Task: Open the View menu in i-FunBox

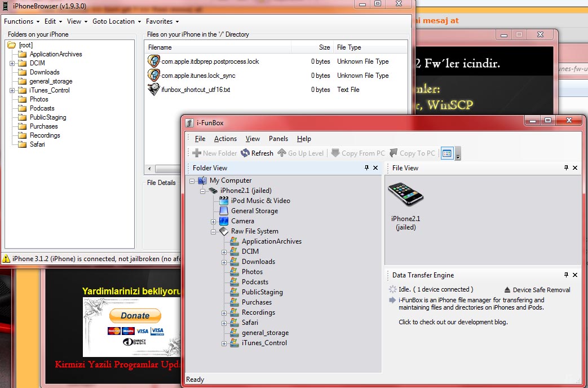Action: 253,139
